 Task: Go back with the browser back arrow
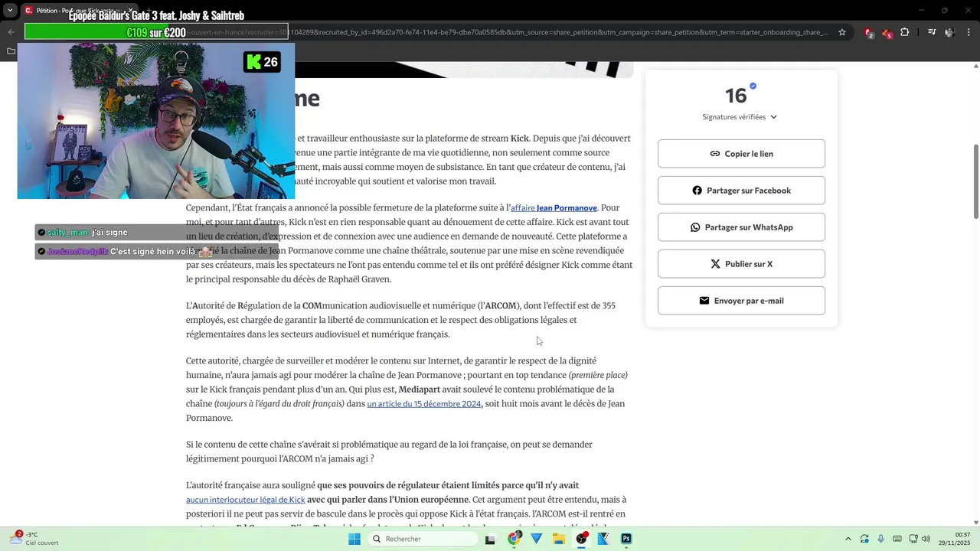11,32
